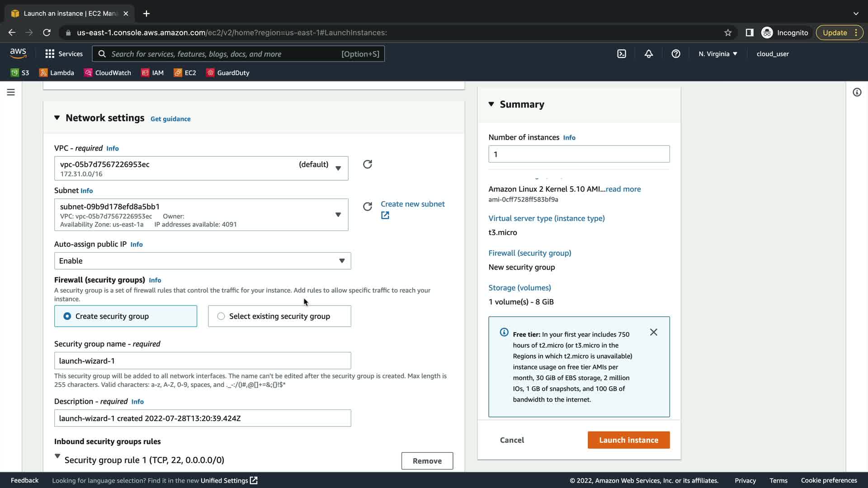Remove security group rule 1
Viewport: 868px width, 488px height.
(x=427, y=461)
